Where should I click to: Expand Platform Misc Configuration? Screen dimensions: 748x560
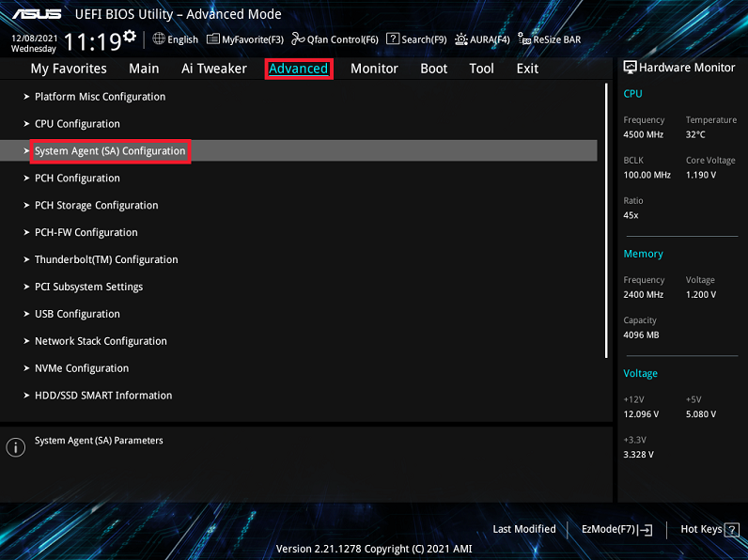100,97
